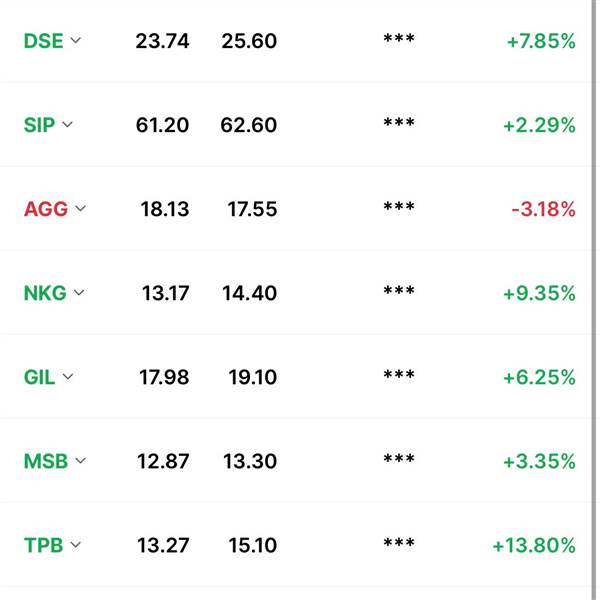
Task: Reveal hidden value in SIP row
Action: coord(399,122)
